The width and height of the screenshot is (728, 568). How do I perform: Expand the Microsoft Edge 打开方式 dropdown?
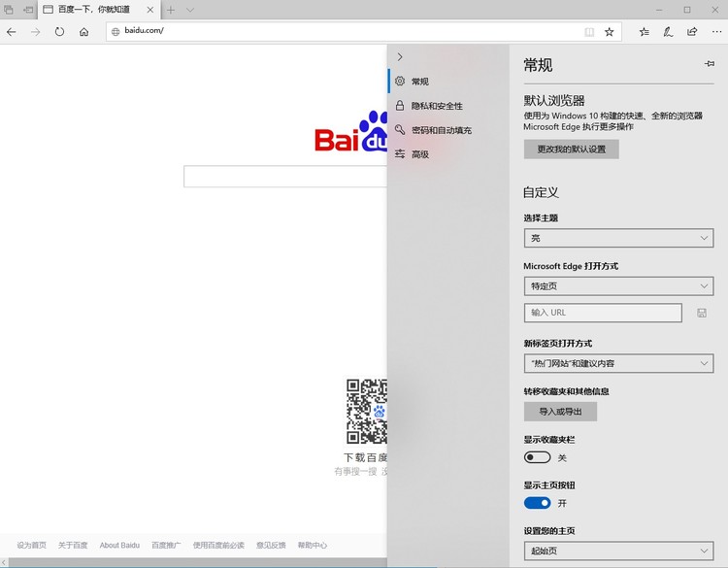[618, 286]
